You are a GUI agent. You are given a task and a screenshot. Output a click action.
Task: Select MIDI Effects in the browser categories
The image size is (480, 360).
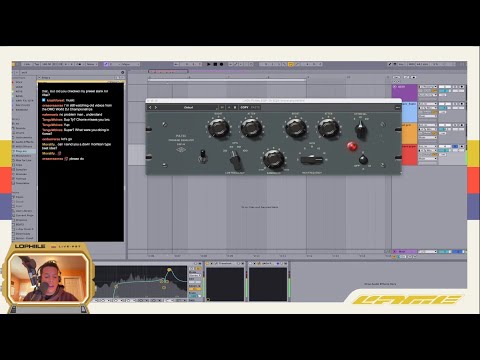24,147
